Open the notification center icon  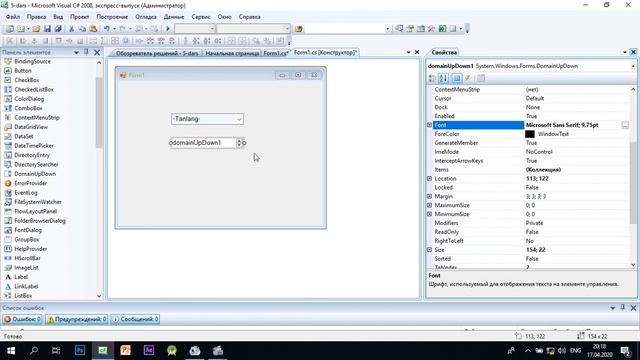[625, 351]
